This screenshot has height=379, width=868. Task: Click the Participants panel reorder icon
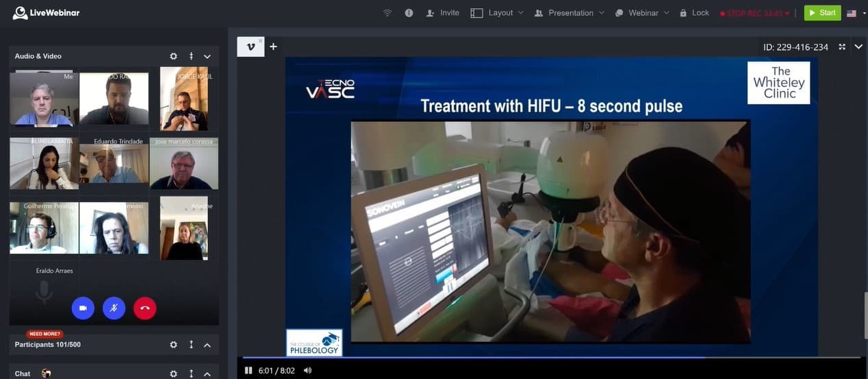[x=191, y=345]
